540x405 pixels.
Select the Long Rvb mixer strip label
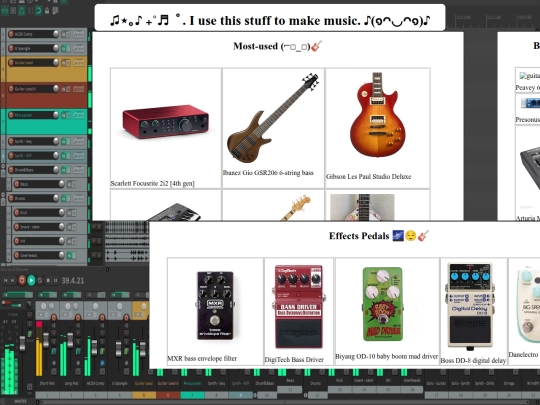pos(71,383)
